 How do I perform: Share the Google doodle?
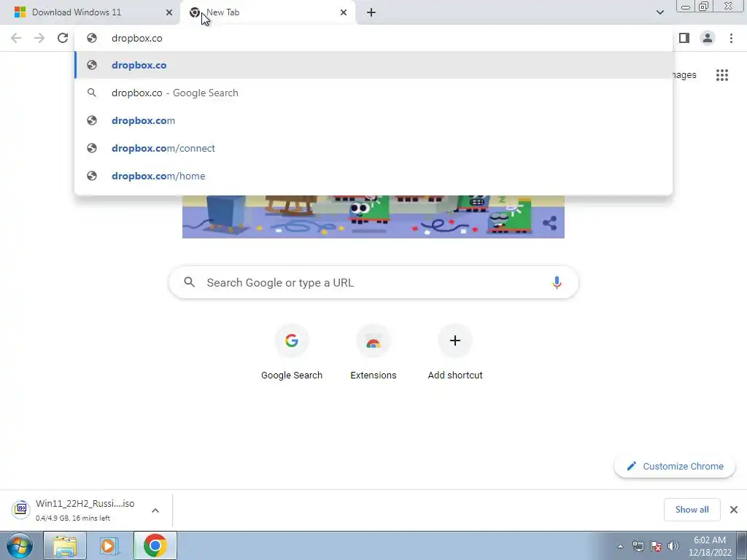point(549,223)
